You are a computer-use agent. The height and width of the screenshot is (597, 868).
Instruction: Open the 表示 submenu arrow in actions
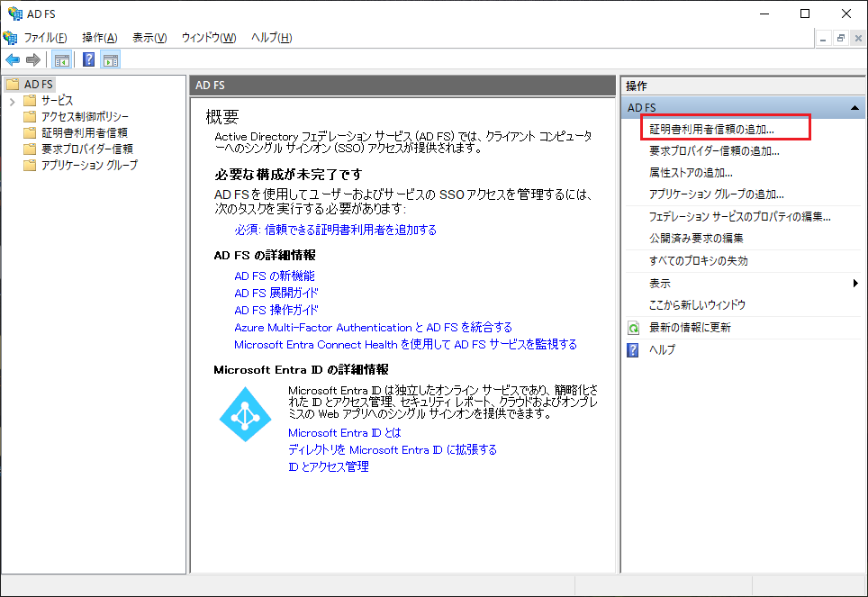[855, 283]
